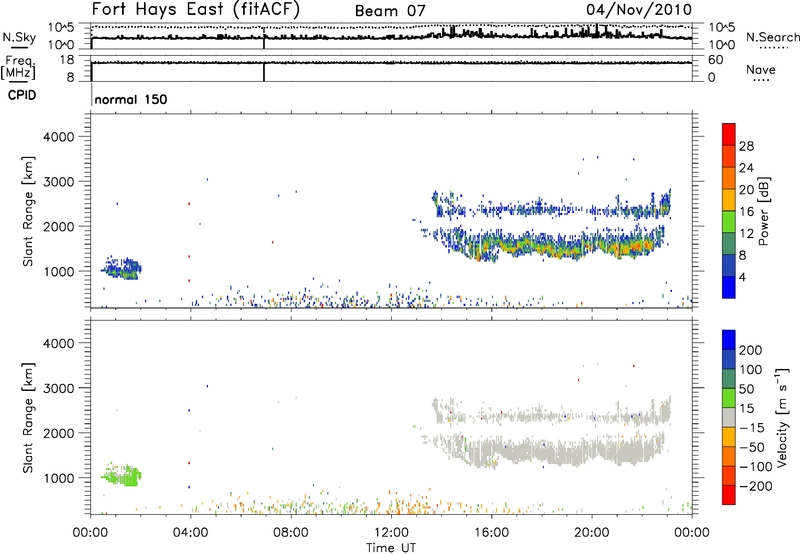Click the 'Nave' legend label
The image size is (800, 554).
(x=760, y=69)
